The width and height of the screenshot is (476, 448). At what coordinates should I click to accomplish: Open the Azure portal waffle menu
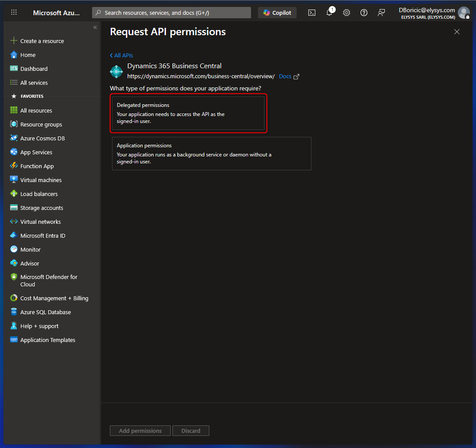coord(14,13)
